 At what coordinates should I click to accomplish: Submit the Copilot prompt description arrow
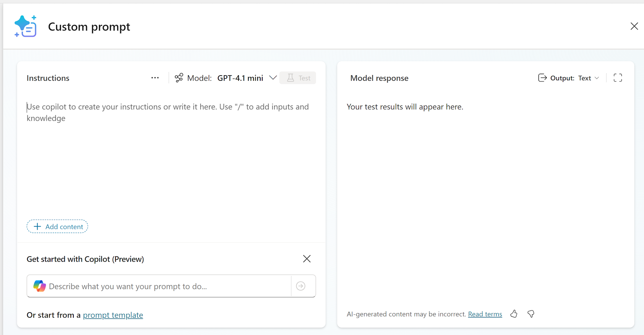tap(301, 286)
